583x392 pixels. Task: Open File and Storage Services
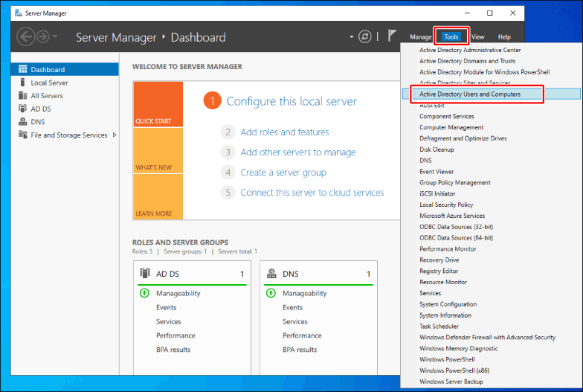point(65,135)
